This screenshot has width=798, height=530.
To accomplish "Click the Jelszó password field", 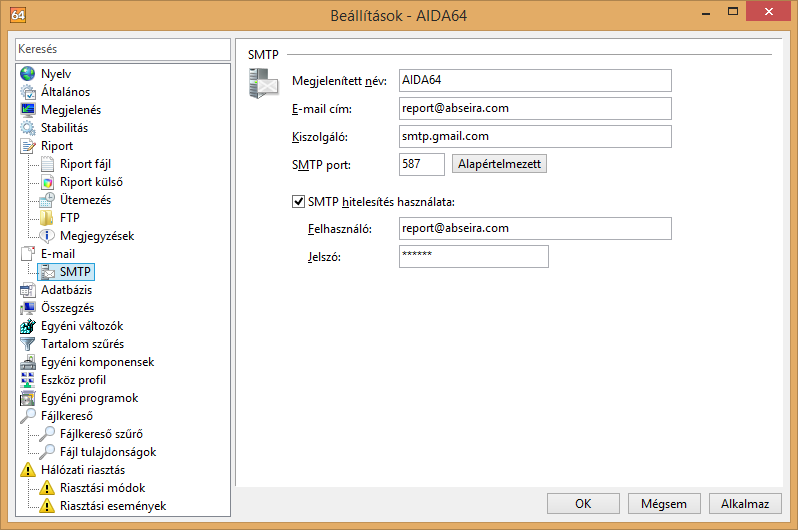I will [473, 257].
